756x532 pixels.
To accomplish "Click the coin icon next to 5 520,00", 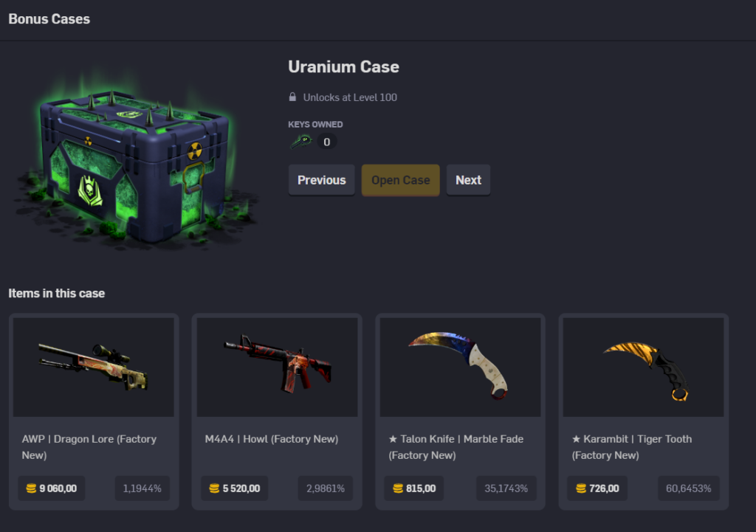I will pos(214,488).
